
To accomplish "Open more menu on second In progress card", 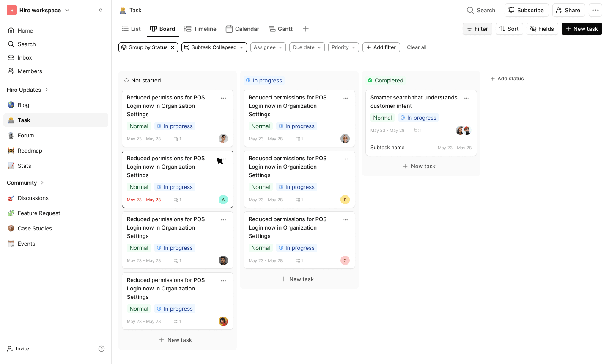I will coord(345,159).
